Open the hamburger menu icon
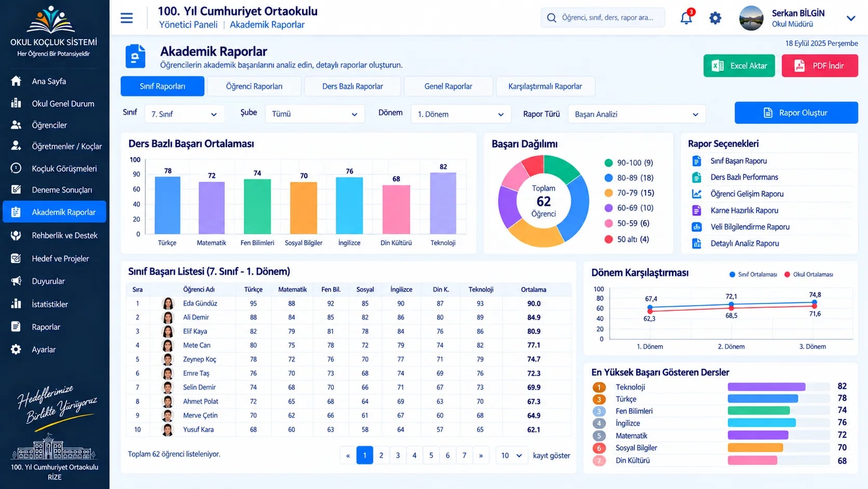Viewport: 868px width, 489px height. tap(127, 18)
